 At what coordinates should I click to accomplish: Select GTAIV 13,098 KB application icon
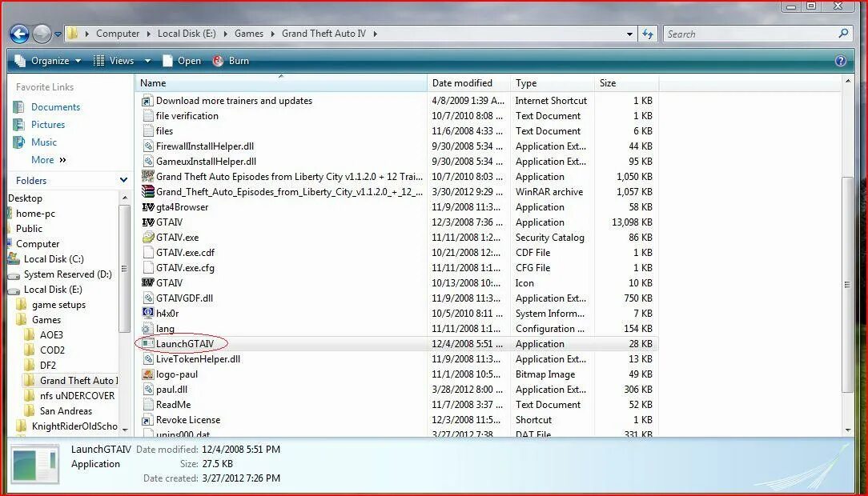[x=147, y=222]
